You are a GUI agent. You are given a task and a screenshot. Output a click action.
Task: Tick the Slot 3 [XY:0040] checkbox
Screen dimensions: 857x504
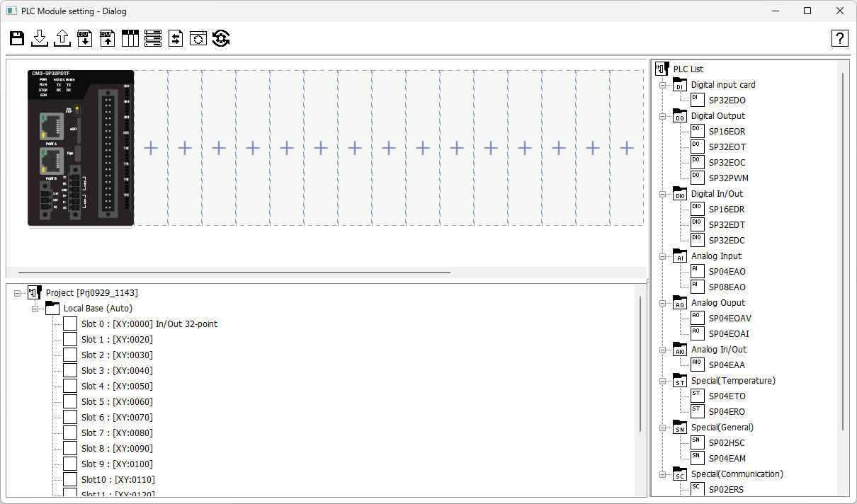click(x=70, y=370)
